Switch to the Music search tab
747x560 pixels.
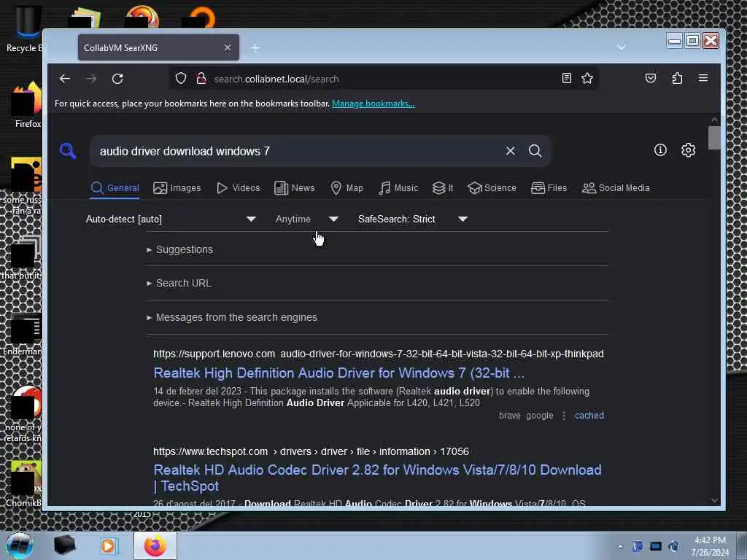pos(398,187)
